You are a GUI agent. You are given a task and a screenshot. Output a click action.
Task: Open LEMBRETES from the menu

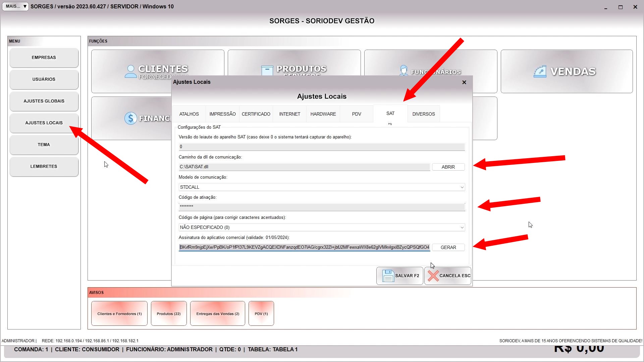(x=44, y=167)
